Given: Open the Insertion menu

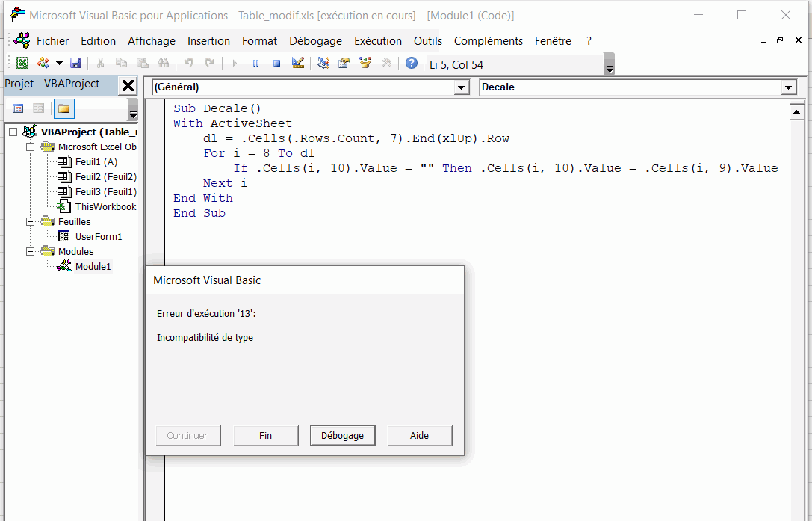Looking at the screenshot, I should (208, 41).
